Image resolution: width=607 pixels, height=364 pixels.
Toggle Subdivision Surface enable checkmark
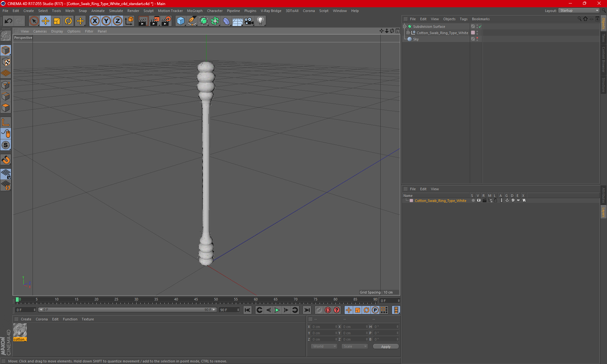pyautogui.click(x=480, y=27)
